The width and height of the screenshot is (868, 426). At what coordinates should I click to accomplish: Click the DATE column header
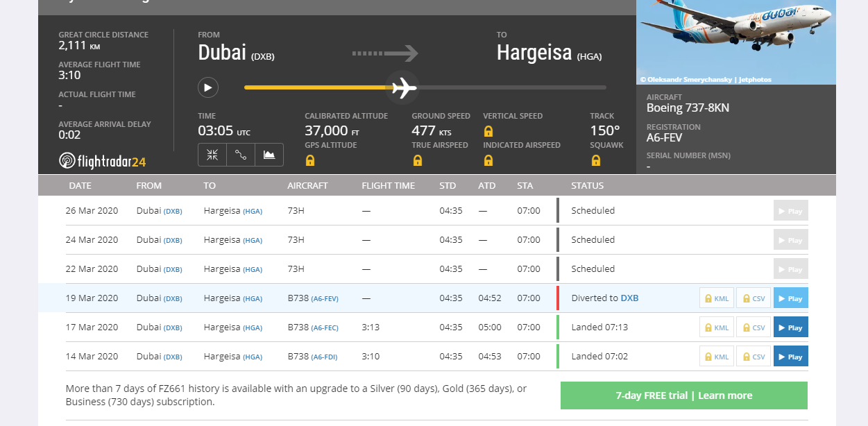click(80, 185)
